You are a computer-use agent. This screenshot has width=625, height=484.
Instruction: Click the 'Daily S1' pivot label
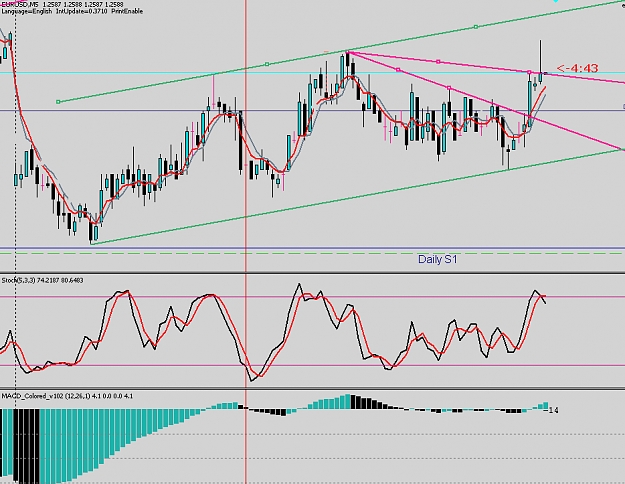pyautogui.click(x=437, y=260)
